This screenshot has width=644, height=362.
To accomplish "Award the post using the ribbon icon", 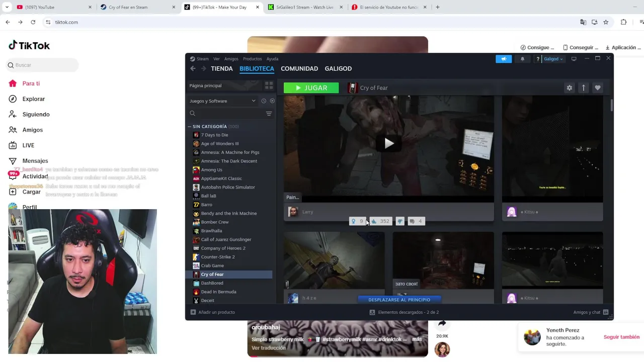I will tap(357, 221).
